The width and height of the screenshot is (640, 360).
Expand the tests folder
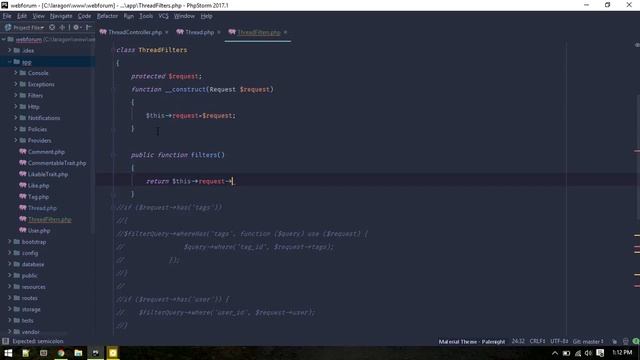(x=9, y=320)
